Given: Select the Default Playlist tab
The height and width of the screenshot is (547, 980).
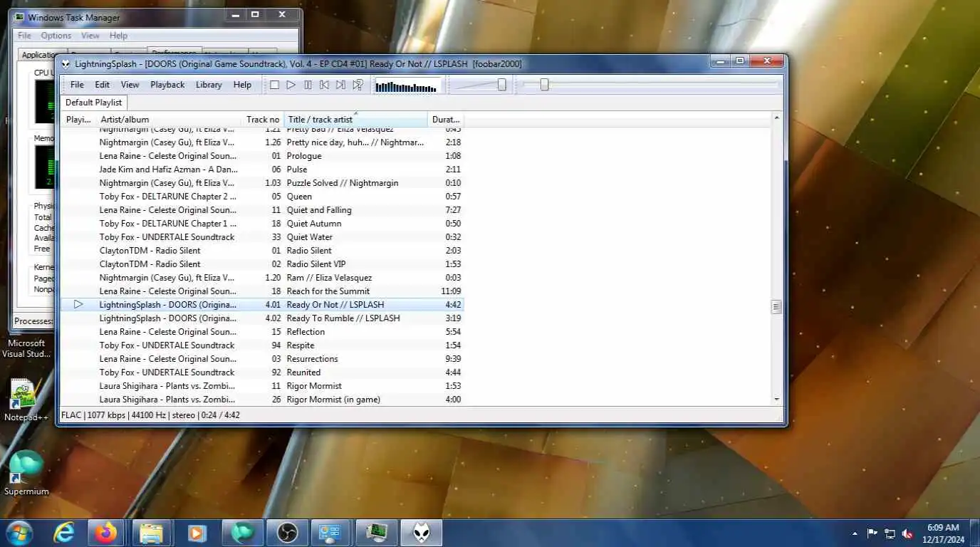Looking at the screenshot, I should click(93, 103).
